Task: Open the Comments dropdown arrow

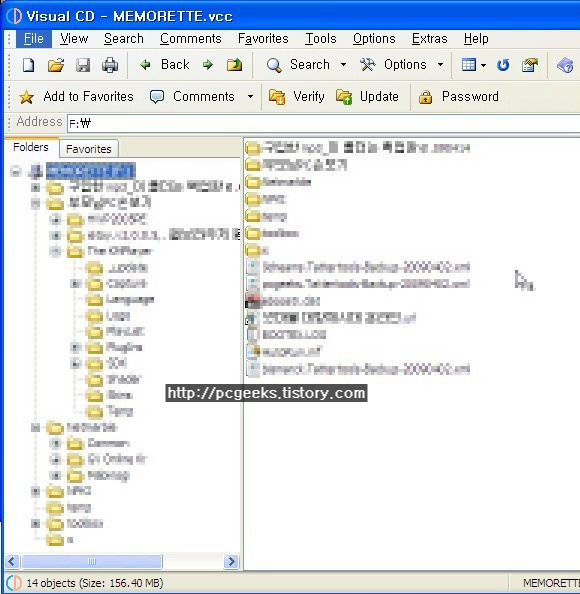Action: 250,97
